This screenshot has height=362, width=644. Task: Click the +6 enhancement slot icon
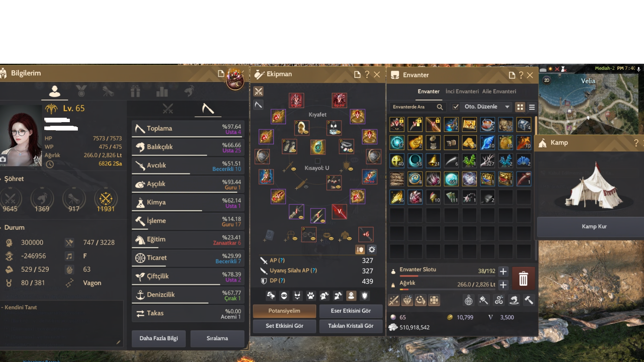366,235
